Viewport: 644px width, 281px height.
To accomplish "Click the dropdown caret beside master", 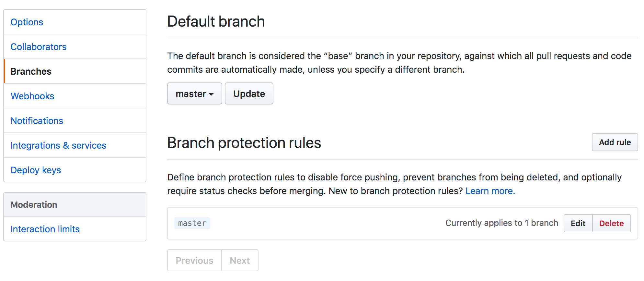I will coord(211,94).
